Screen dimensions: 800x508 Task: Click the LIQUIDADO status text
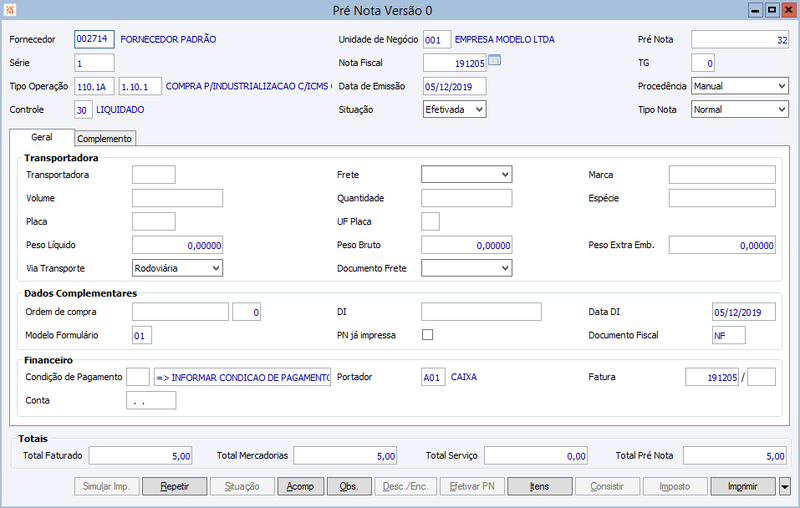pyautogui.click(x=120, y=110)
